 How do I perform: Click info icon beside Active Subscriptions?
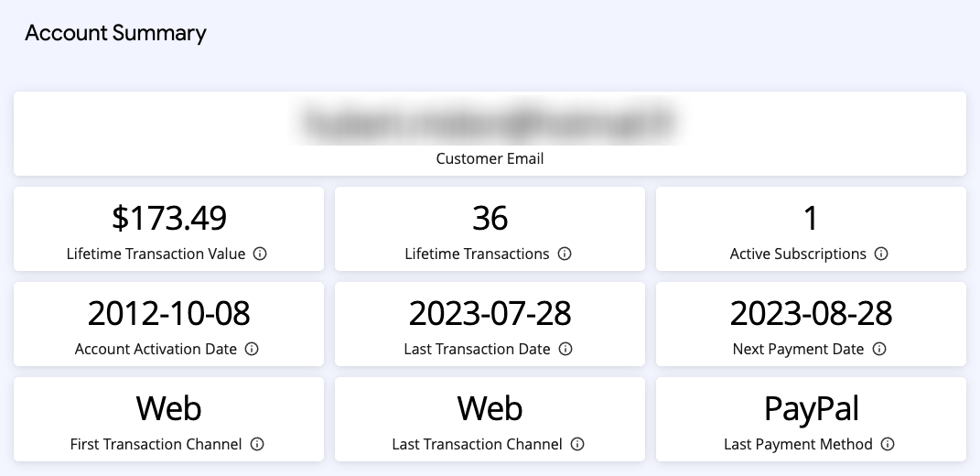pos(881,254)
